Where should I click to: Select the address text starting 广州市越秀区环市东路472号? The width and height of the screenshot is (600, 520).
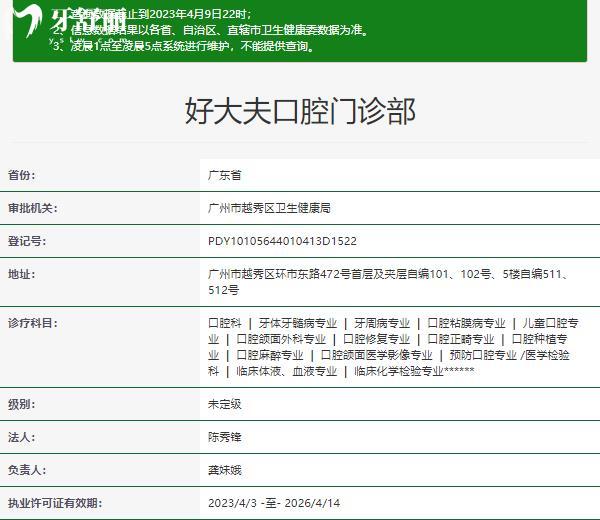(388, 282)
